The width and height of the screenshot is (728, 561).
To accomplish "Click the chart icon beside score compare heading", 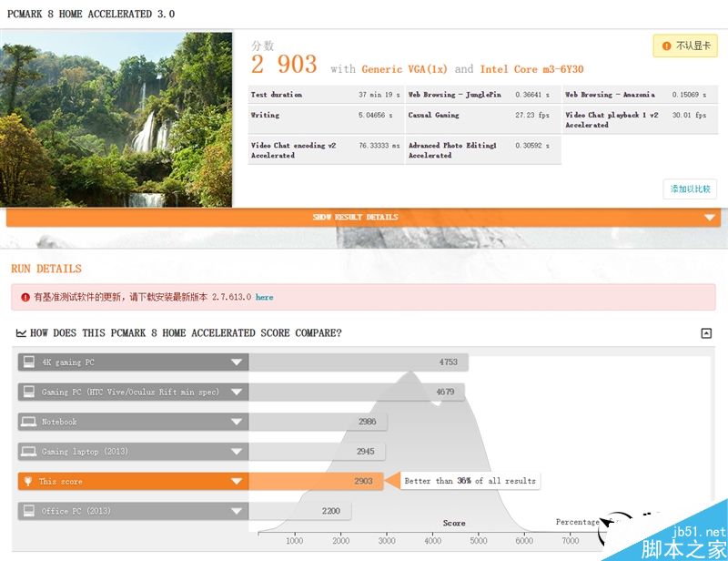I will [x=21, y=332].
